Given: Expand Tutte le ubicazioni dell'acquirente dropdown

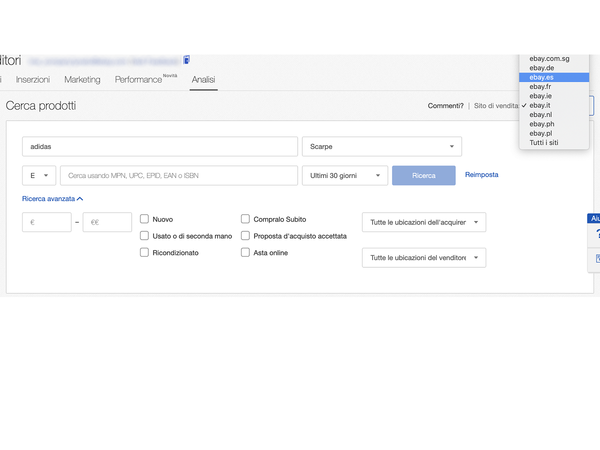Looking at the screenshot, I should pyautogui.click(x=424, y=222).
